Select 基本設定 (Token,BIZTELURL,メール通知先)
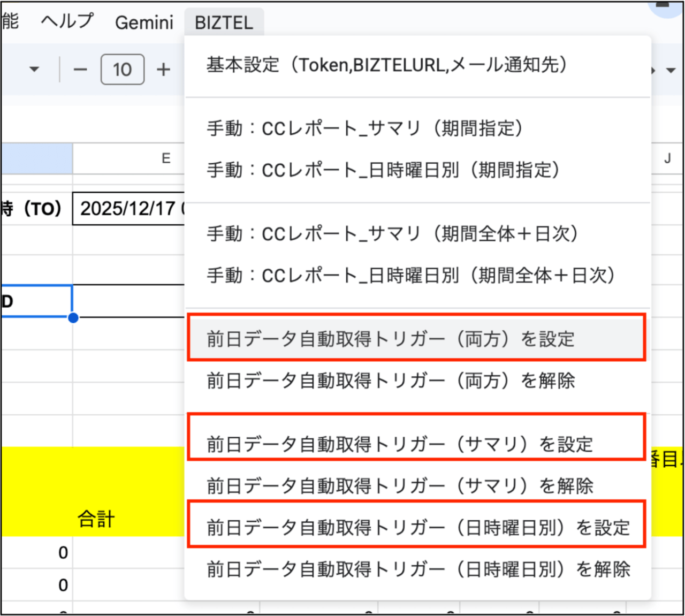Screen dimensions: 685x616 (x=386, y=65)
